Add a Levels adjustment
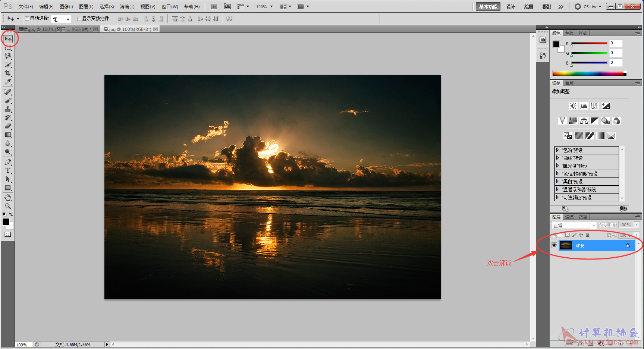Image resolution: width=644 pixels, height=349 pixels. pyautogui.click(x=584, y=106)
